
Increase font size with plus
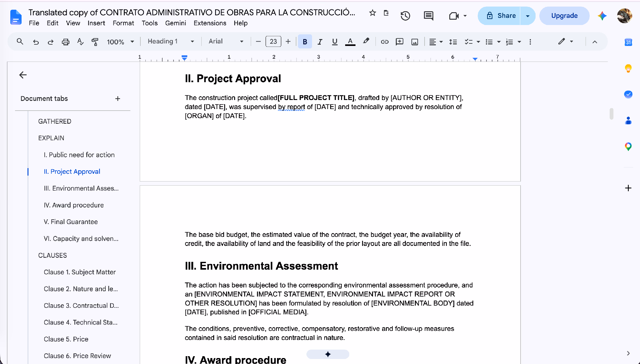(x=288, y=42)
